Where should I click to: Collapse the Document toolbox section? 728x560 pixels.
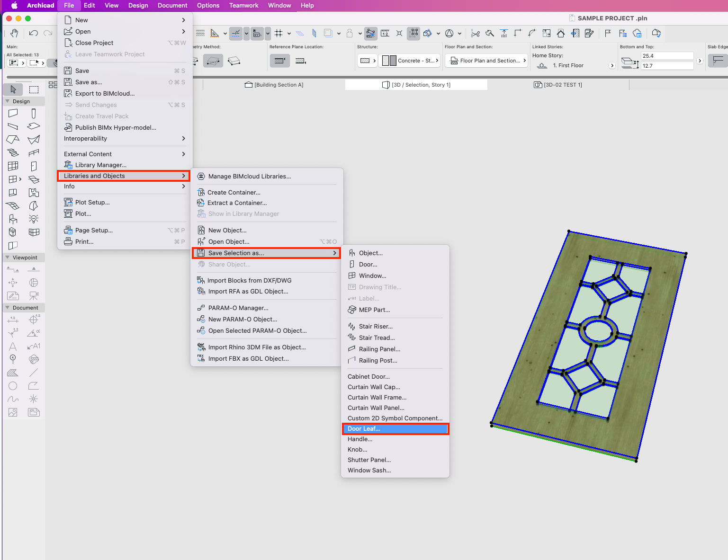(8, 308)
